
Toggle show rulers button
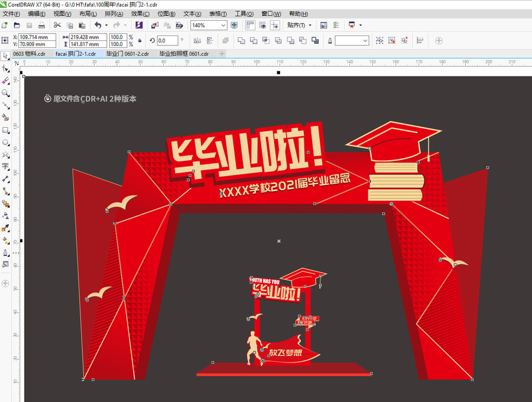point(250,25)
